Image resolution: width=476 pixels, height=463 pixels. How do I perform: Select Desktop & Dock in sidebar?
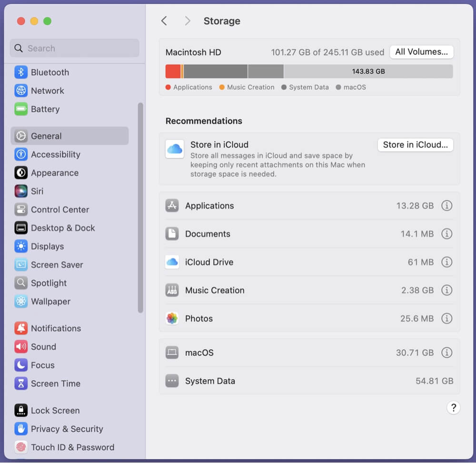click(x=63, y=228)
